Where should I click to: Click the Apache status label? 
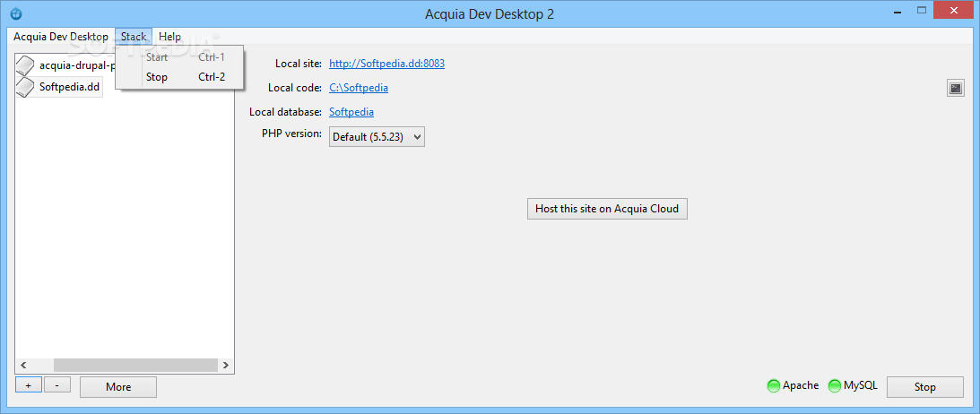tap(801, 386)
